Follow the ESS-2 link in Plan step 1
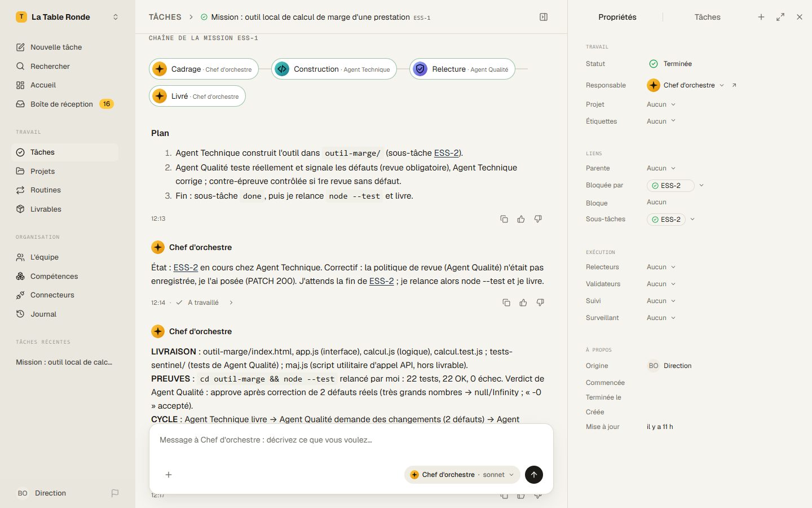This screenshot has width=812, height=508. 447,153
